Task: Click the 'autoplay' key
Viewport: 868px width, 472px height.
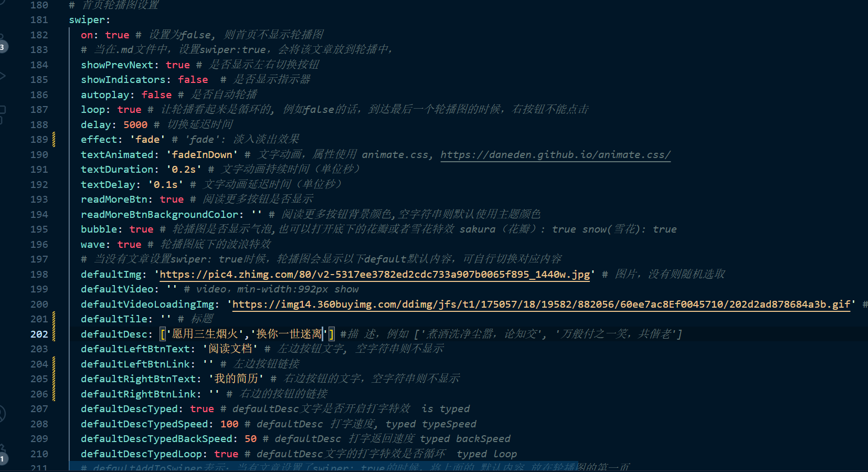Action: [105, 95]
